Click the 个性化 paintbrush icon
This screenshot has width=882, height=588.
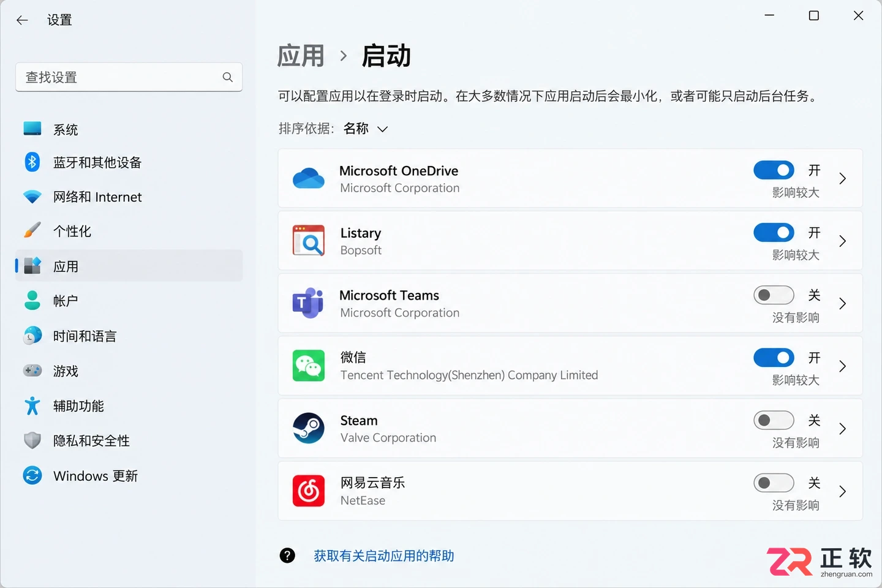32,230
